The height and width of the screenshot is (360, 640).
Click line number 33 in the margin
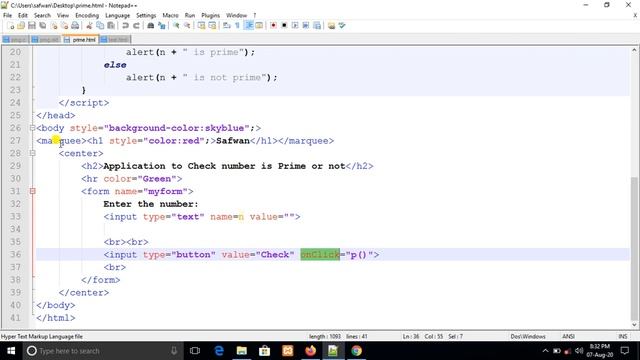15,216
